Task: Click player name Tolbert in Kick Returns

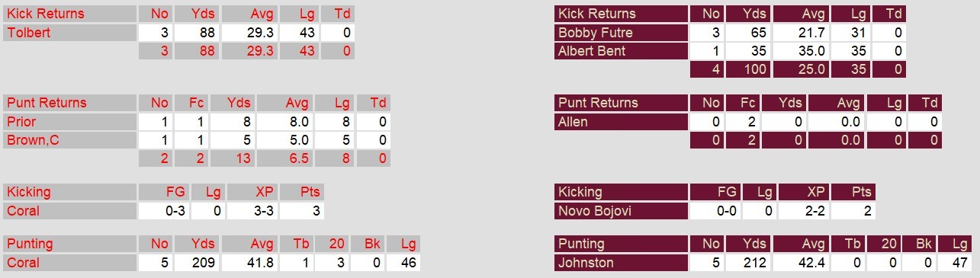Action: tap(29, 33)
